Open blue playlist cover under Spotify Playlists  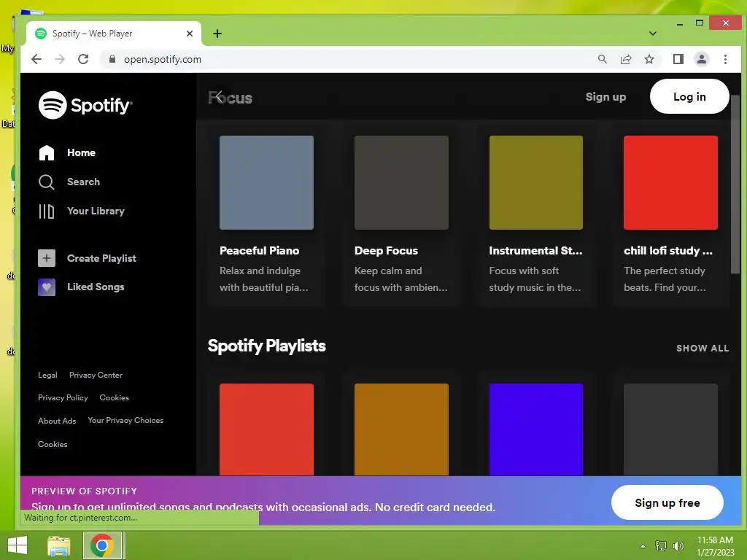(536, 429)
